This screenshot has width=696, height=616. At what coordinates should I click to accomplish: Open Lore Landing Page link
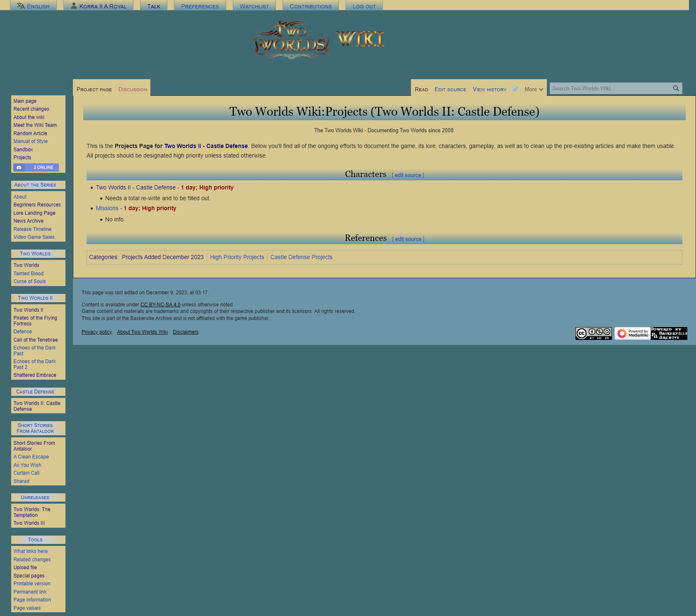pyautogui.click(x=34, y=213)
